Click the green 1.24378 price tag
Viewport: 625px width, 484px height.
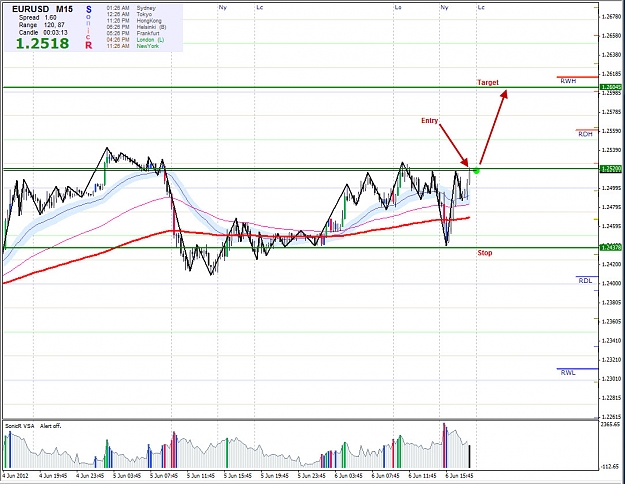pos(611,248)
